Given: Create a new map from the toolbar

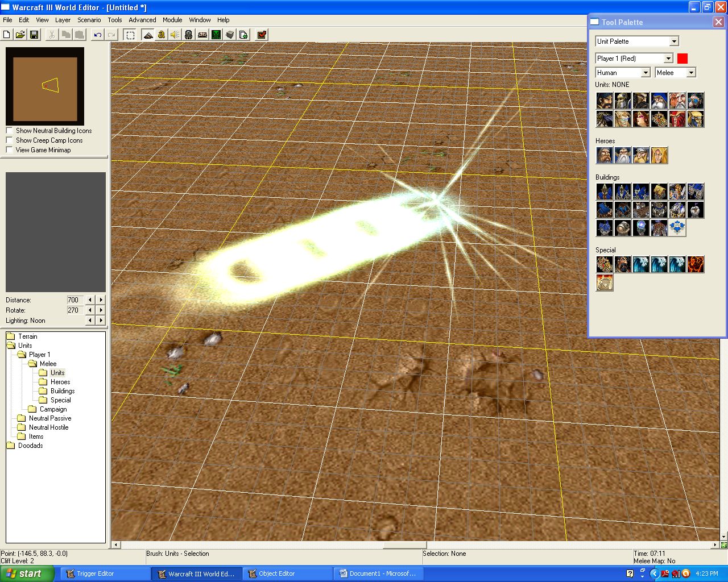Looking at the screenshot, I should click(7, 35).
